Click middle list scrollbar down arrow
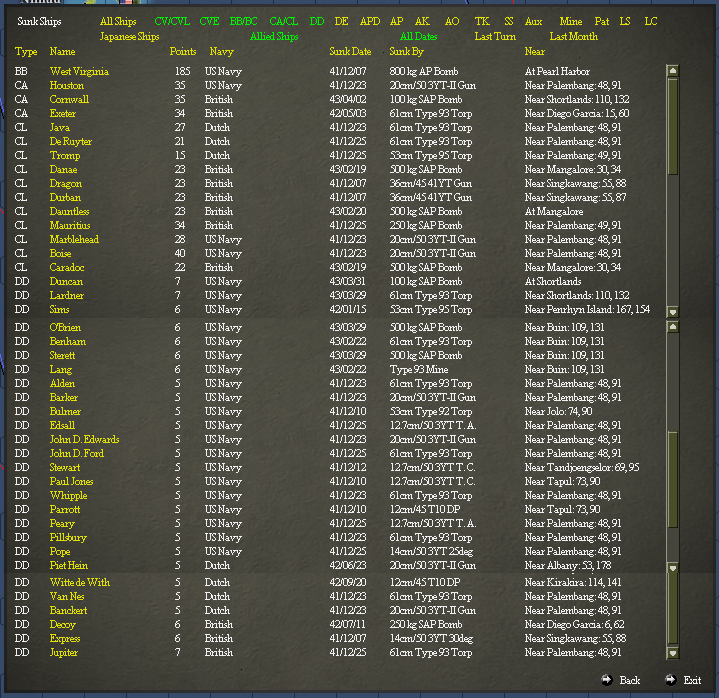Screen dimensions: 719x698 [673, 568]
